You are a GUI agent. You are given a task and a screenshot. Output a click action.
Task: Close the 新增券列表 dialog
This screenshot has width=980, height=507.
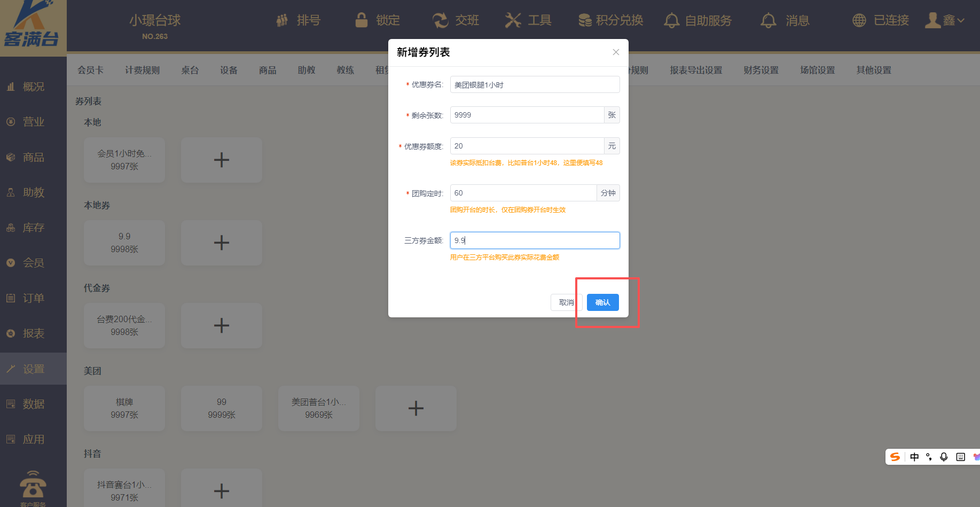[616, 52]
